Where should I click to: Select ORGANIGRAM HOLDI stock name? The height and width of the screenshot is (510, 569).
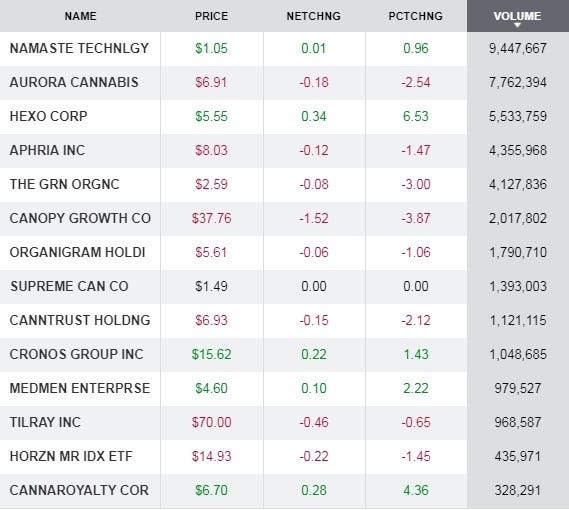77,252
